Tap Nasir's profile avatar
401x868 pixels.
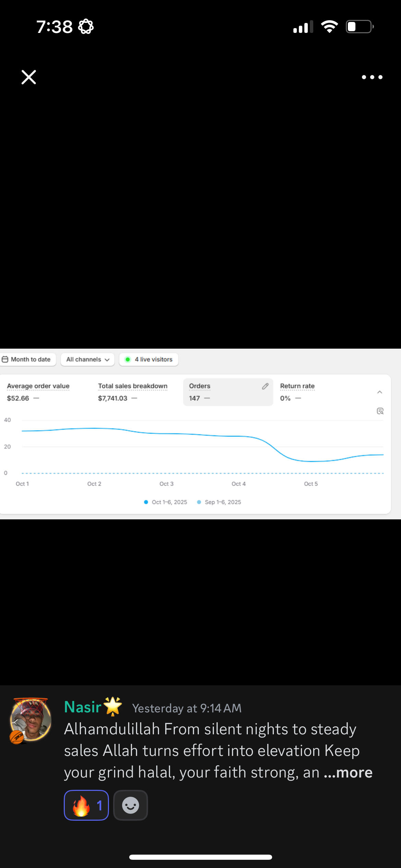(31, 720)
